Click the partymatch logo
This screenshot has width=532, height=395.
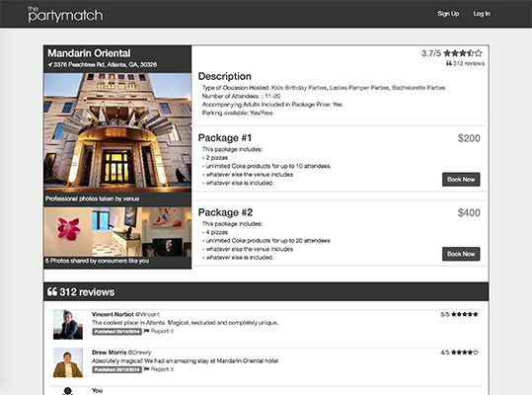65,15
